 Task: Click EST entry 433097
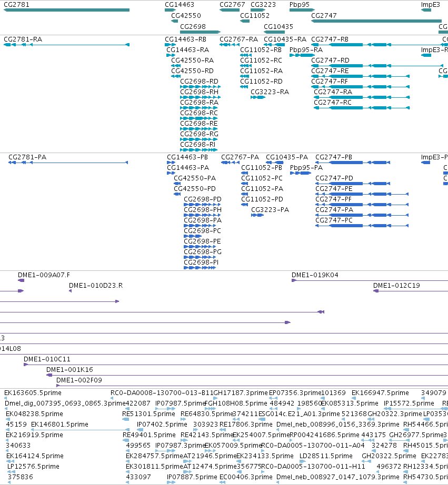click(x=138, y=477)
